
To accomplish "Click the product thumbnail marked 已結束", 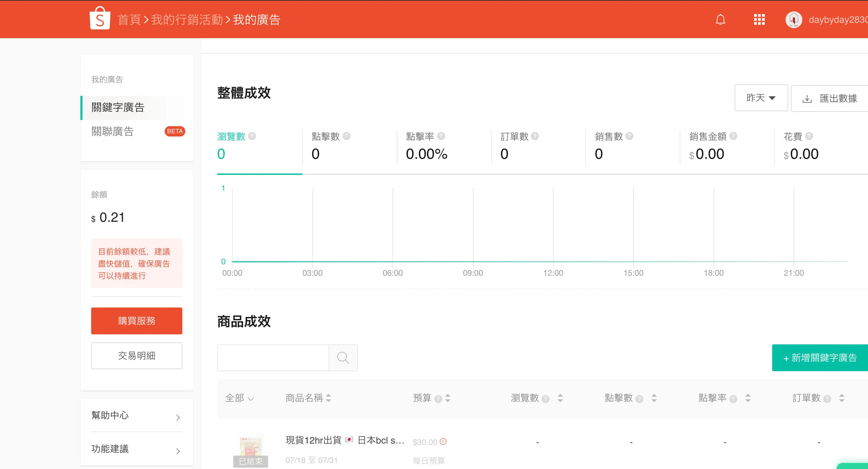I will [x=250, y=451].
